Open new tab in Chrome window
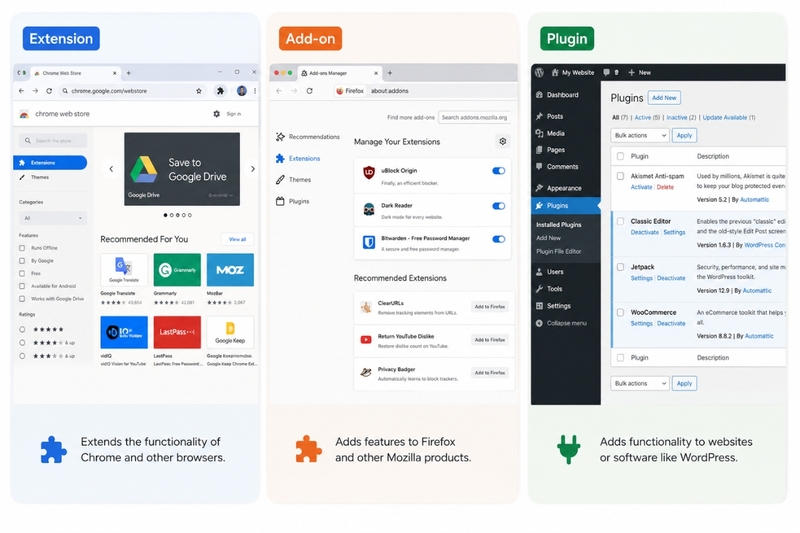 pyautogui.click(x=129, y=73)
